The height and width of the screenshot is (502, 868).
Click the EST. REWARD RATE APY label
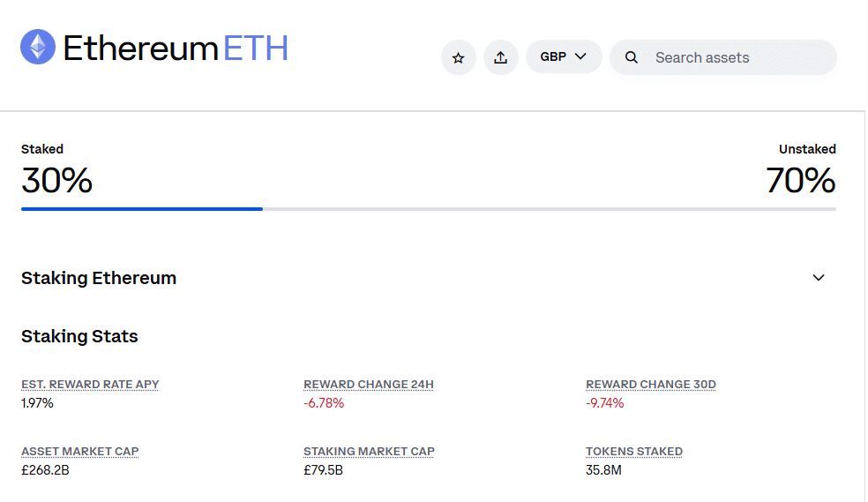90,384
